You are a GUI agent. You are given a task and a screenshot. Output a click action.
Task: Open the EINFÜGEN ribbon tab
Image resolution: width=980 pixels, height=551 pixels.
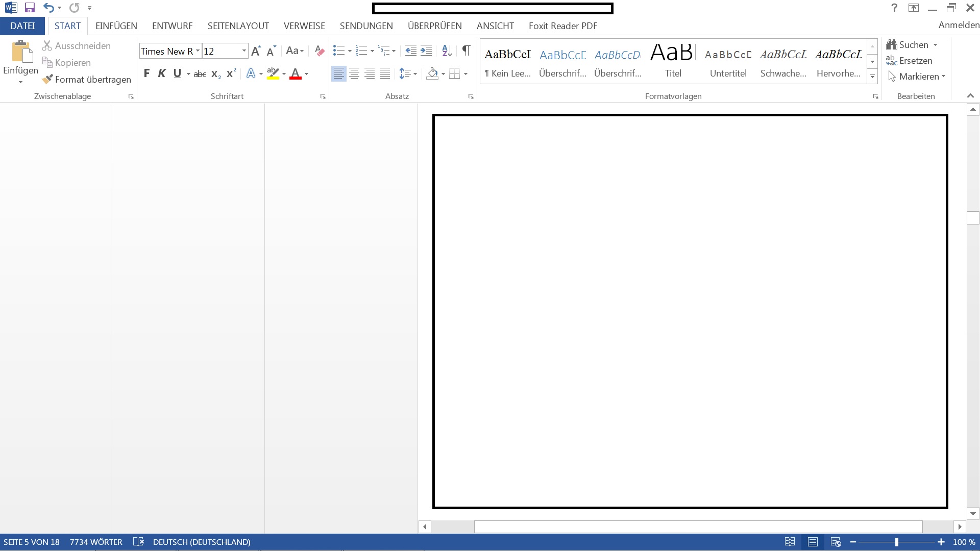pyautogui.click(x=116, y=26)
